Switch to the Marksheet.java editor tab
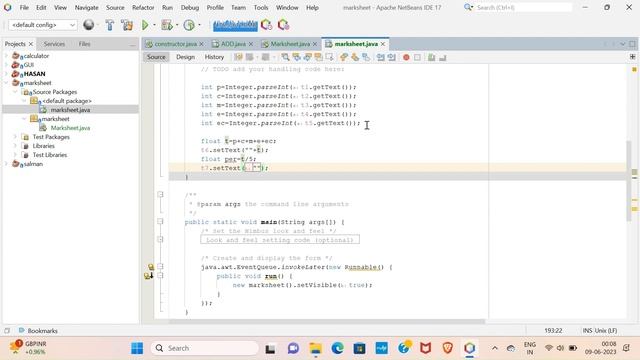Screen dimensions: 640x360 (x=290, y=44)
